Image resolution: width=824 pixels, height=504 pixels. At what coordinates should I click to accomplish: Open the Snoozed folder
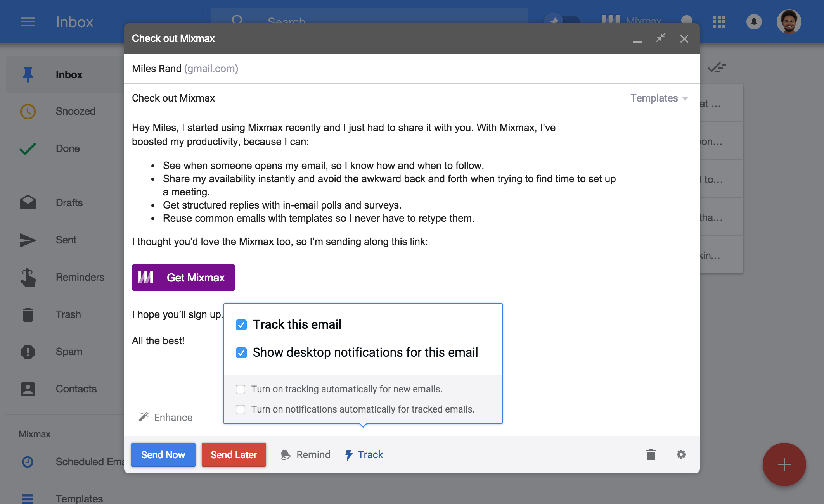pyautogui.click(x=75, y=111)
